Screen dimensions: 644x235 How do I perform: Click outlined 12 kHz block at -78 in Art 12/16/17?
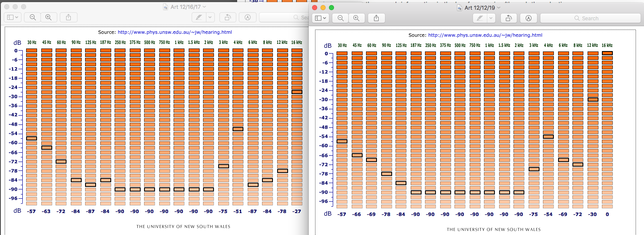[x=282, y=171]
